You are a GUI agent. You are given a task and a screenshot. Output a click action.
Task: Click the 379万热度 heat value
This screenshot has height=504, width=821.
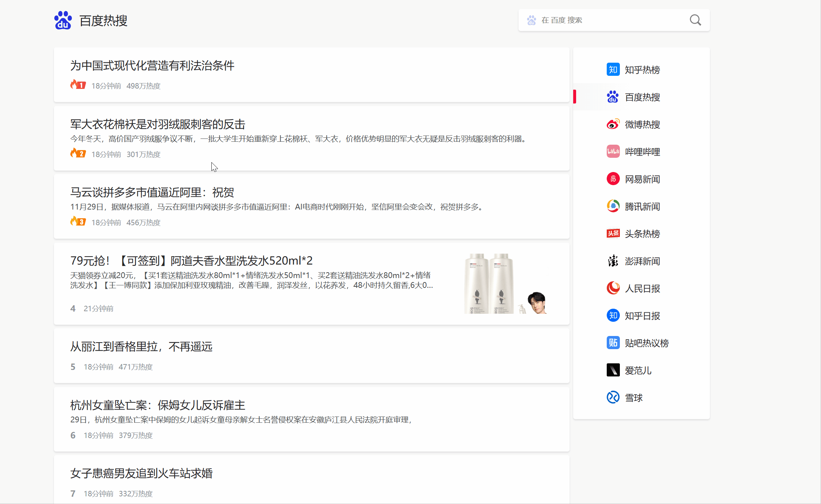[136, 435]
